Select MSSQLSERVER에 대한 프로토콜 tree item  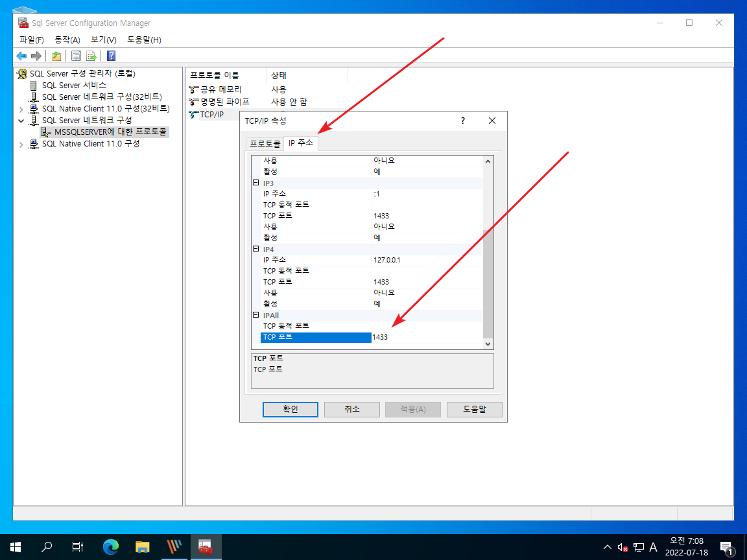pos(110,132)
